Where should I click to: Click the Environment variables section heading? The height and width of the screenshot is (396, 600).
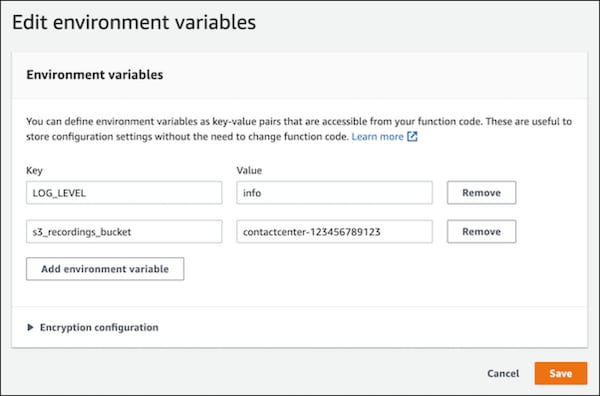pos(95,75)
